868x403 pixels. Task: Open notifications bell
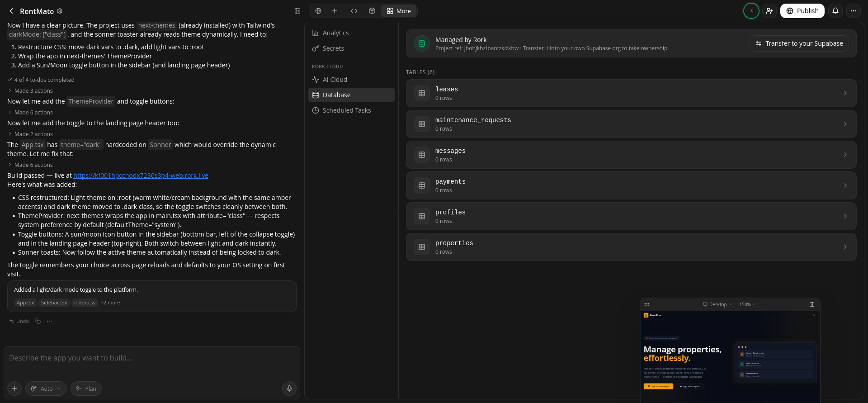835,11
